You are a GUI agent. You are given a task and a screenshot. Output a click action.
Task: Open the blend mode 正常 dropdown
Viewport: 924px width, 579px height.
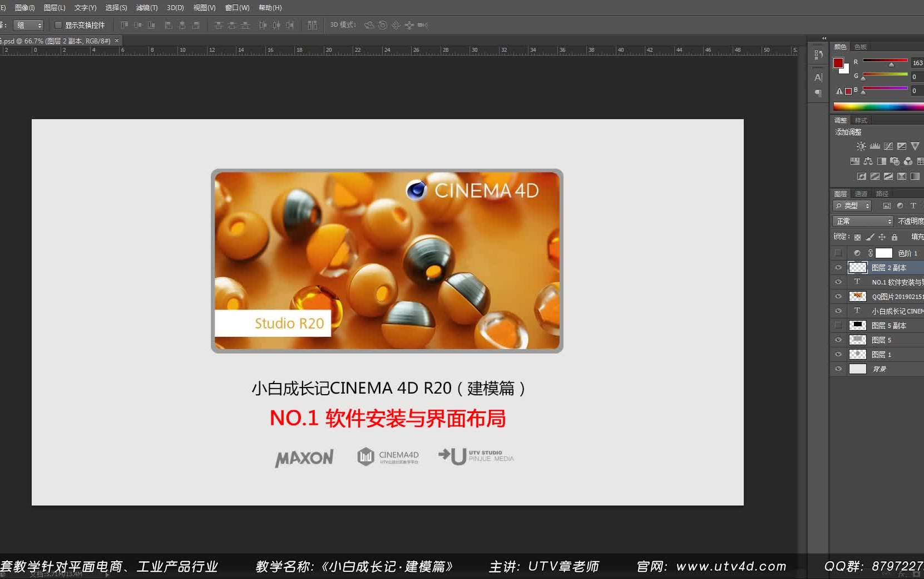[x=863, y=222]
